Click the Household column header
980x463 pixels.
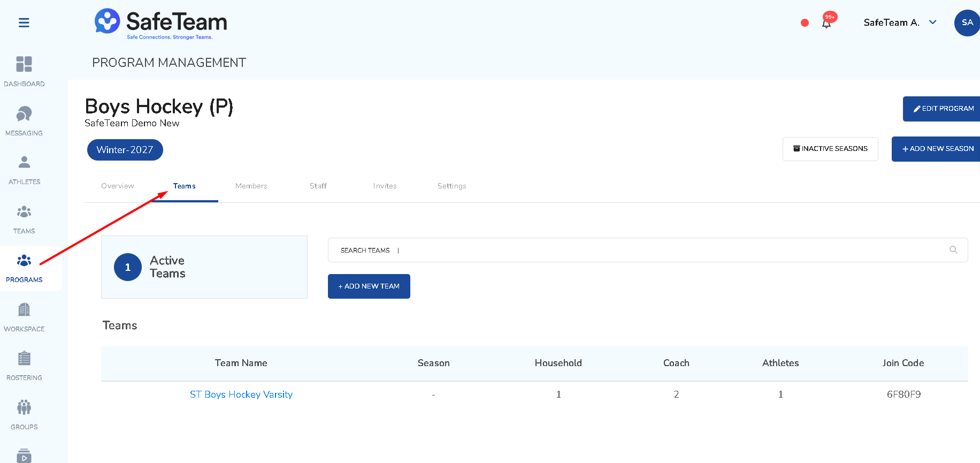pyautogui.click(x=558, y=363)
